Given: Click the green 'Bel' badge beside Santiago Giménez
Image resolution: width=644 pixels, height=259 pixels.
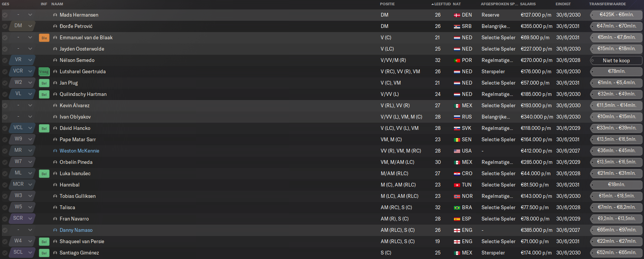Looking at the screenshot, I should [x=44, y=253].
